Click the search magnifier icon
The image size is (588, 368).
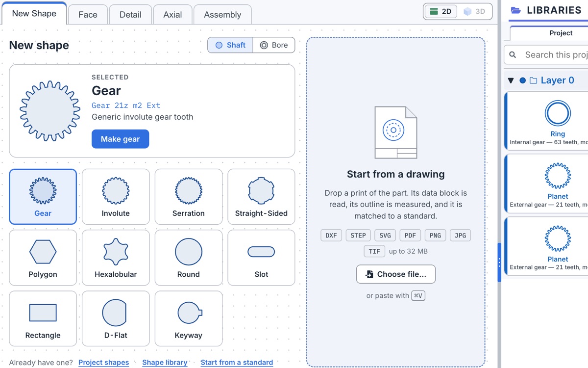pyautogui.click(x=513, y=55)
